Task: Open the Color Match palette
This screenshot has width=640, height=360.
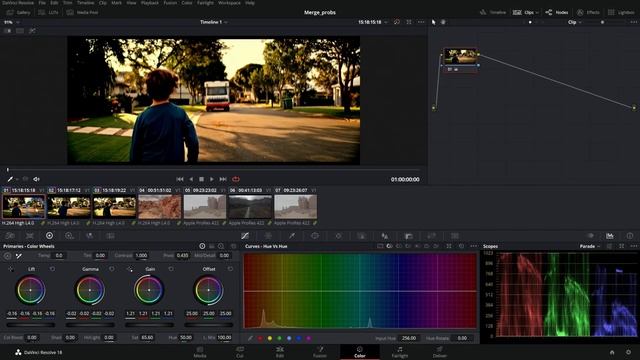Action: pyautogui.click(x=30, y=236)
